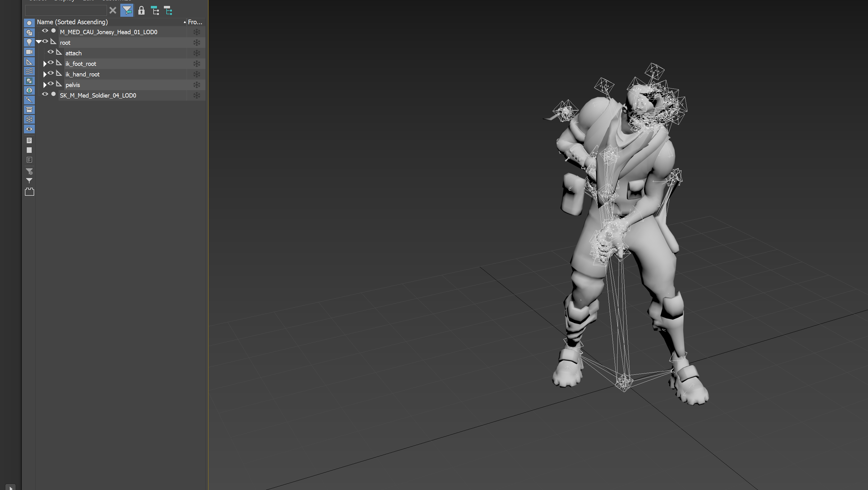
Task: Hide SK_M_Med_Soldier_04_LOD0 via eye icon
Action: point(45,94)
